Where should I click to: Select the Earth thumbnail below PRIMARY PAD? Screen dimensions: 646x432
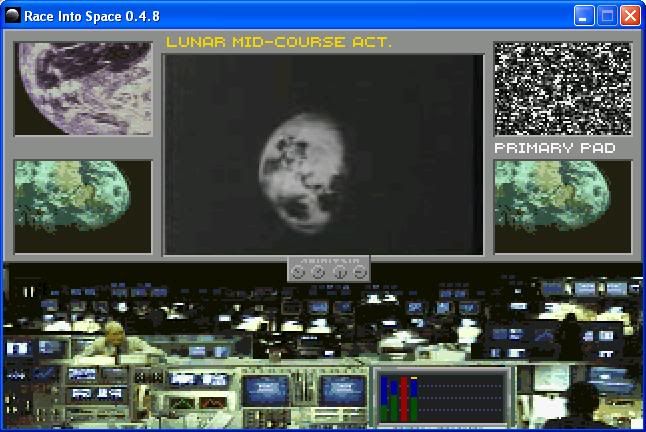click(x=563, y=206)
